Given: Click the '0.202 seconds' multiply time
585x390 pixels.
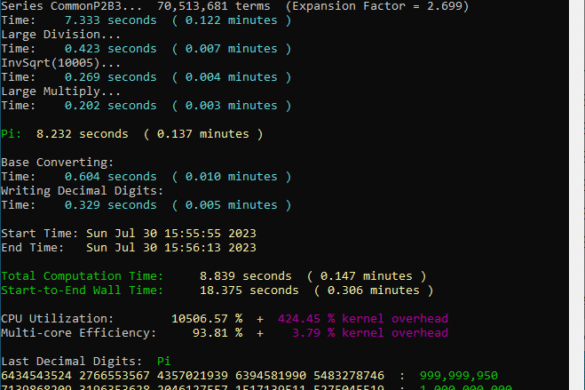Looking at the screenshot, I should [110, 106].
